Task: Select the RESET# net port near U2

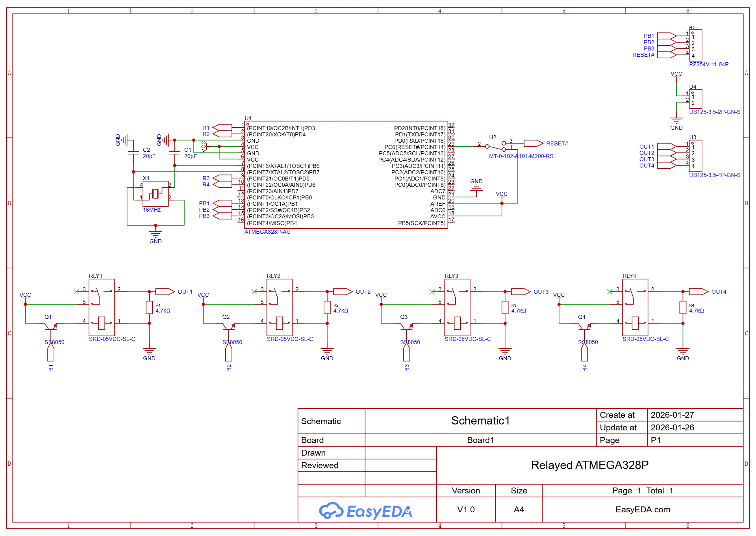Action: click(534, 143)
